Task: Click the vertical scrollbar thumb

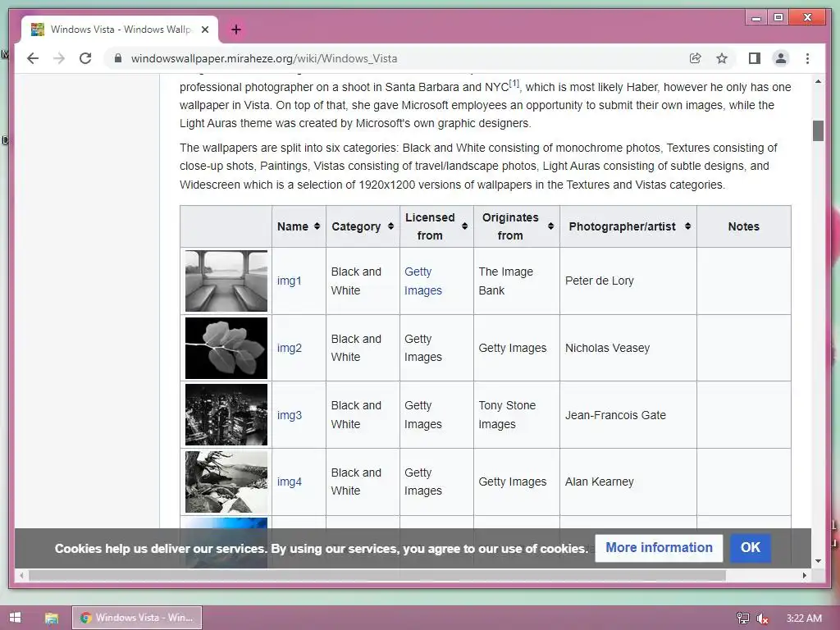Action: point(818,130)
